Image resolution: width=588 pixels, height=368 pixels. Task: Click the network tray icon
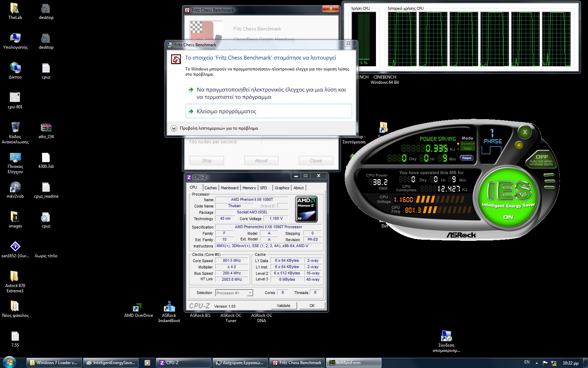click(554, 363)
